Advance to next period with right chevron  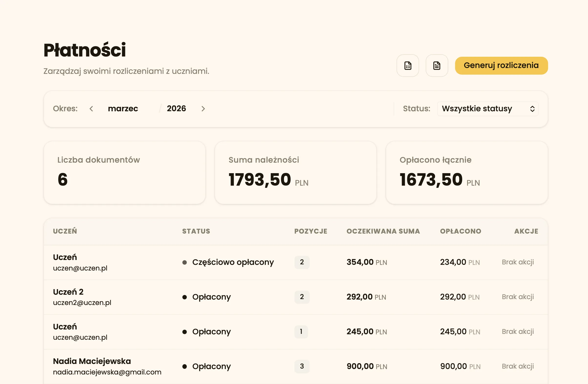[203, 109]
